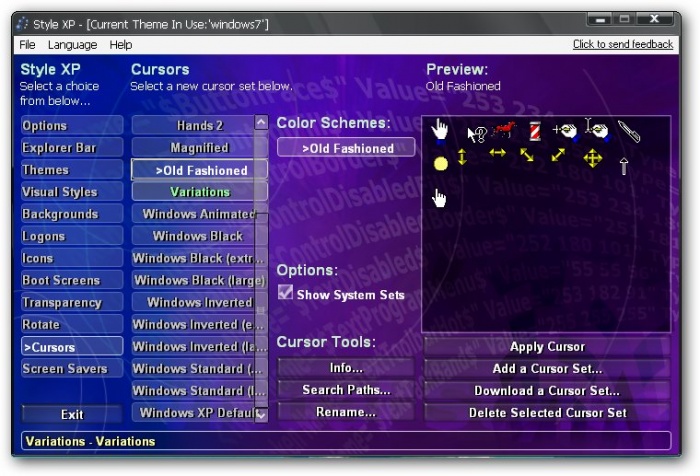Screen dimensions: 700x476
Task: Open the Rotate section
Action: (72, 324)
